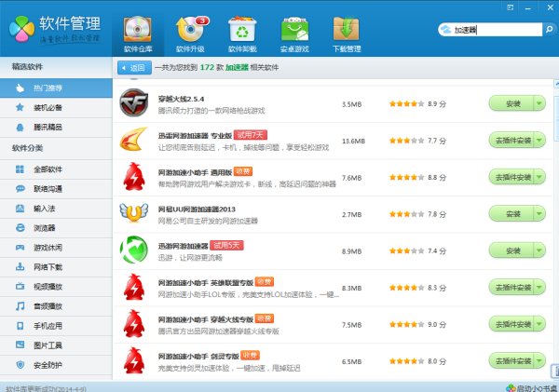Click the 试用5天 trial badge
The image size is (559, 392).
tap(226, 245)
